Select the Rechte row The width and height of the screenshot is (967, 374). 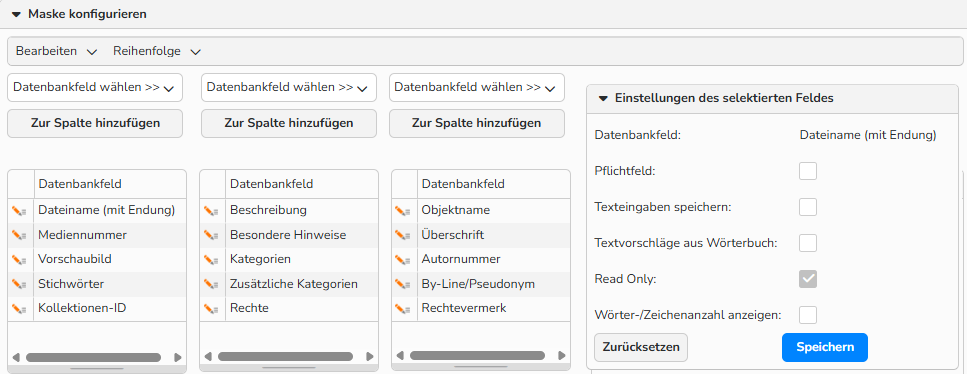click(x=289, y=309)
